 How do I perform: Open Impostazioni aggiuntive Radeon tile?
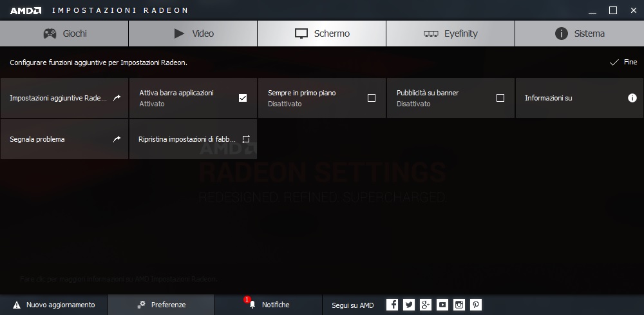tap(64, 98)
